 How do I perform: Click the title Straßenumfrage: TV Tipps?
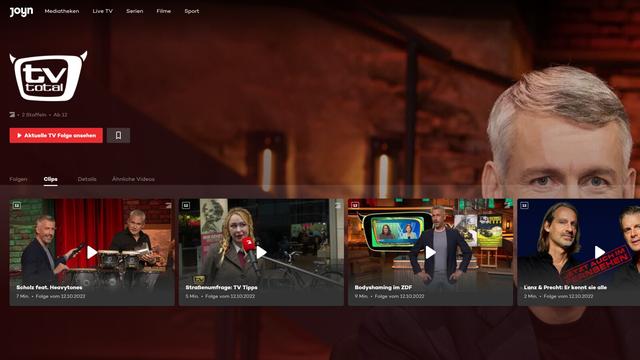tap(222, 287)
